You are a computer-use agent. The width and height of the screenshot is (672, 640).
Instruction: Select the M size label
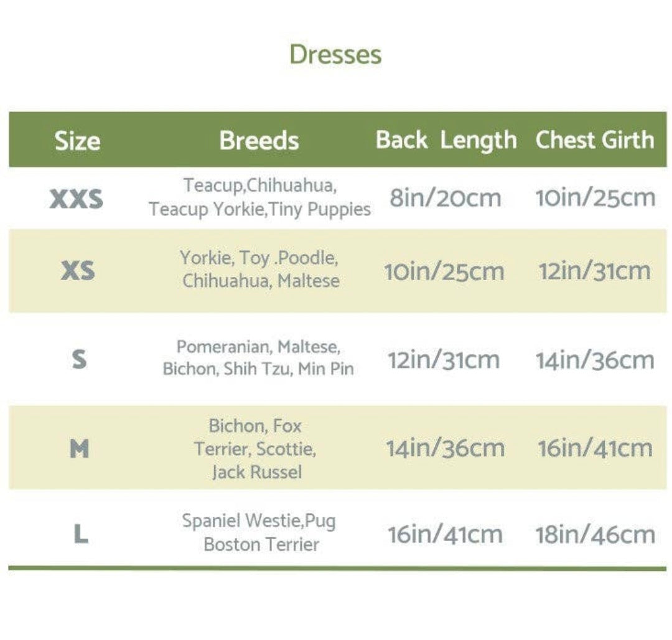pyautogui.click(x=79, y=448)
